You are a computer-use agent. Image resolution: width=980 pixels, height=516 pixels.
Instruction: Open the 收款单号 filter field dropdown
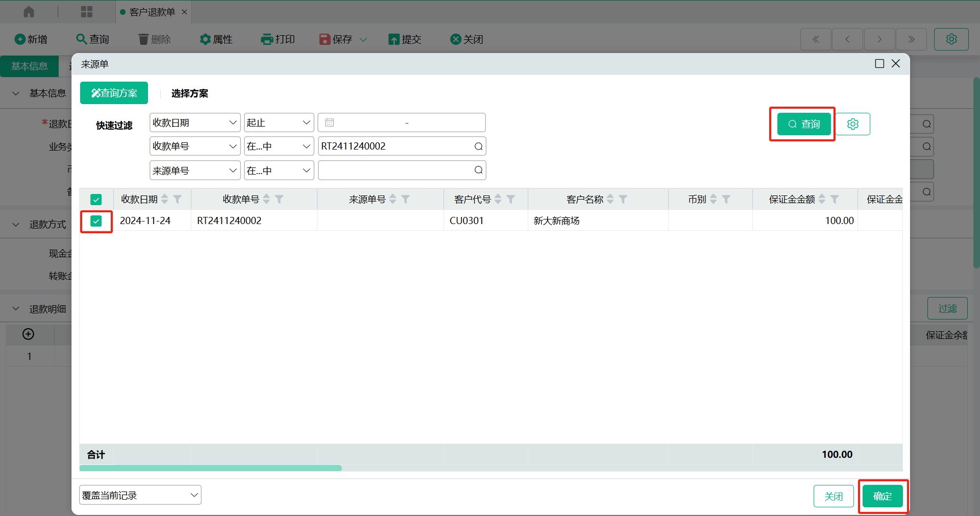[195, 146]
